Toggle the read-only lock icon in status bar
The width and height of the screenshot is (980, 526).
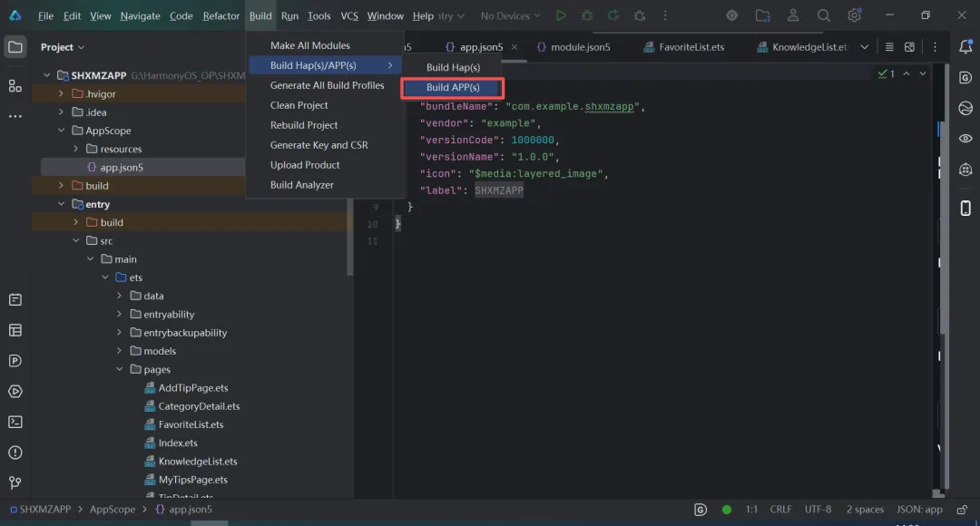(x=963, y=510)
